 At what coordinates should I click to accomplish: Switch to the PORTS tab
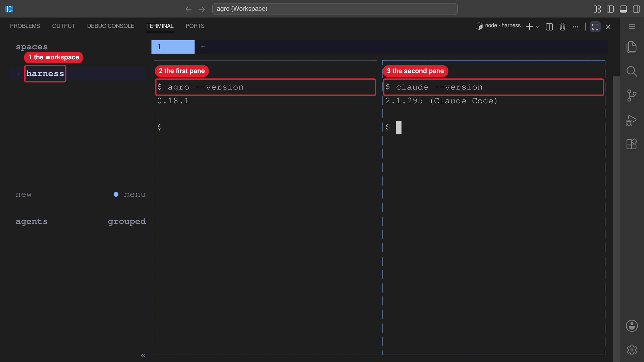coord(195,26)
